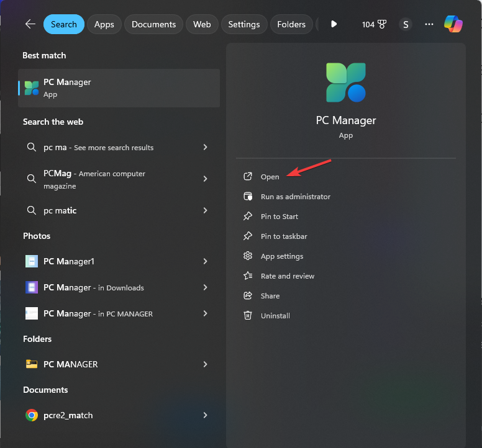Click the Uninstall trash can icon
This screenshot has height=448, width=482.
click(x=248, y=315)
